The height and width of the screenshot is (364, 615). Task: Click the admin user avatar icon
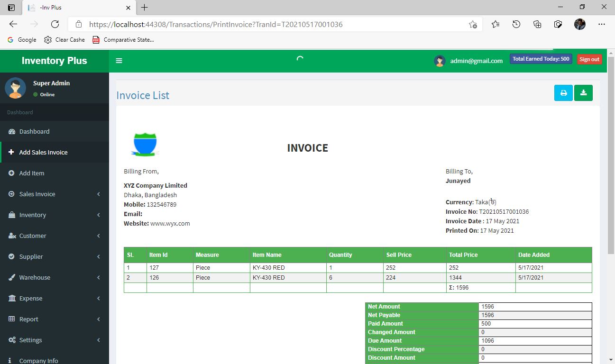click(440, 61)
